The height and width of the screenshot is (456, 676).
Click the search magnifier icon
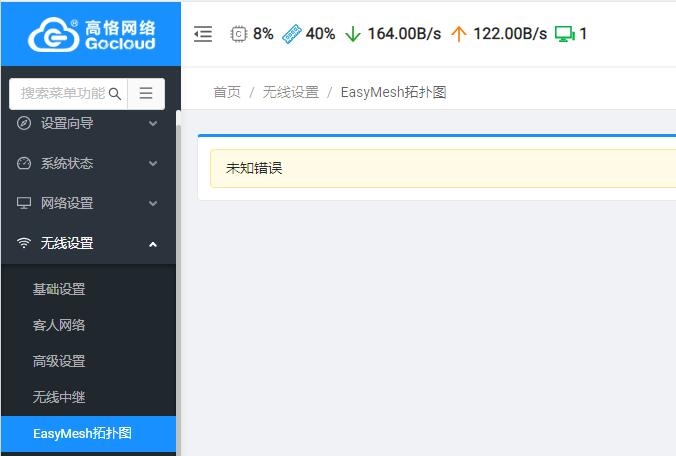pyautogui.click(x=115, y=94)
